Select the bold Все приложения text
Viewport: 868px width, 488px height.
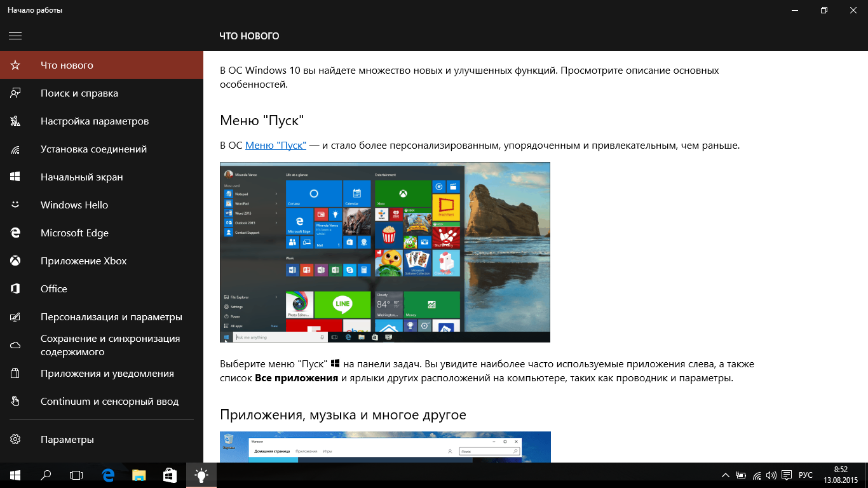296,378
